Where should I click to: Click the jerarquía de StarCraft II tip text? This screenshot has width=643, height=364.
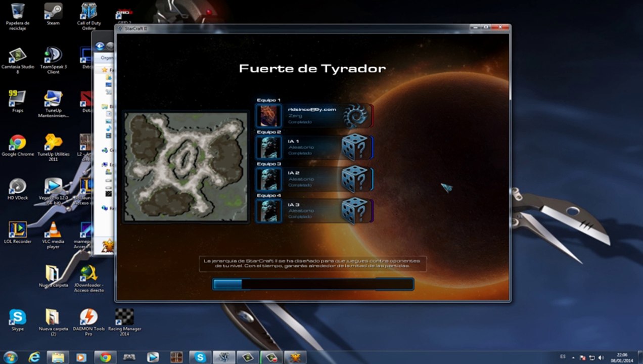[312, 263]
